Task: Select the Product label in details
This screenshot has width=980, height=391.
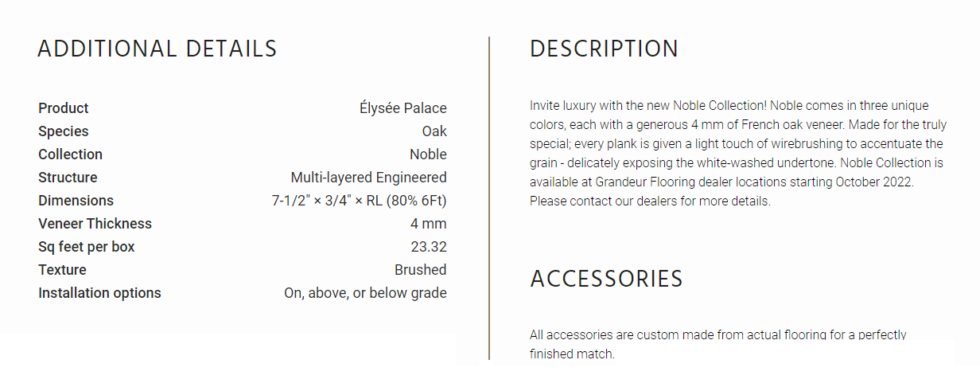Action: click(x=64, y=108)
